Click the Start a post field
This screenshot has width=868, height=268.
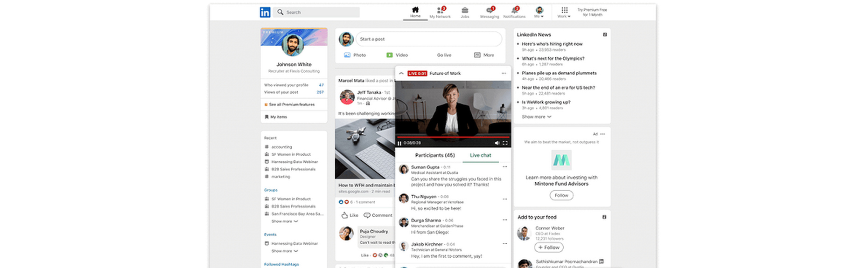tap(429, 39)
